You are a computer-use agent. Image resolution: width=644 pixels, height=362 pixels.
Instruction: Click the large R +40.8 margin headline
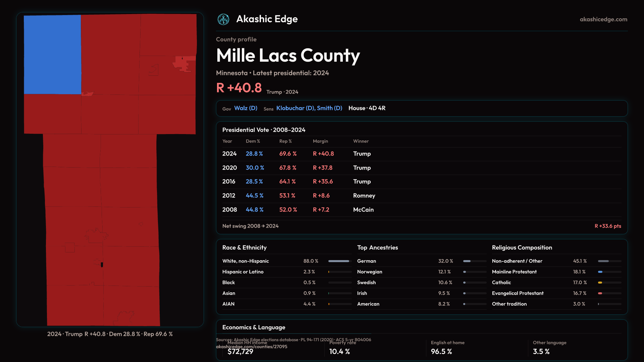coord(239,88)
